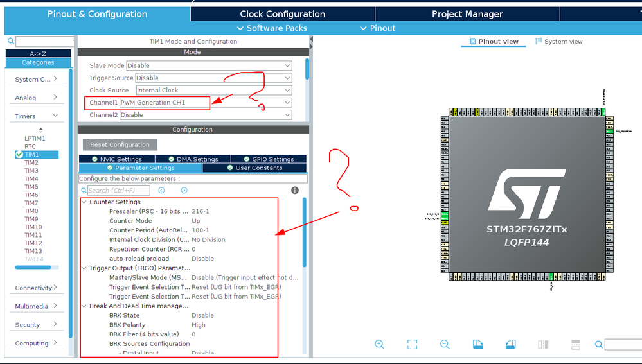
Task: Show peripherals by Categories button
Action: pos(38,62)
